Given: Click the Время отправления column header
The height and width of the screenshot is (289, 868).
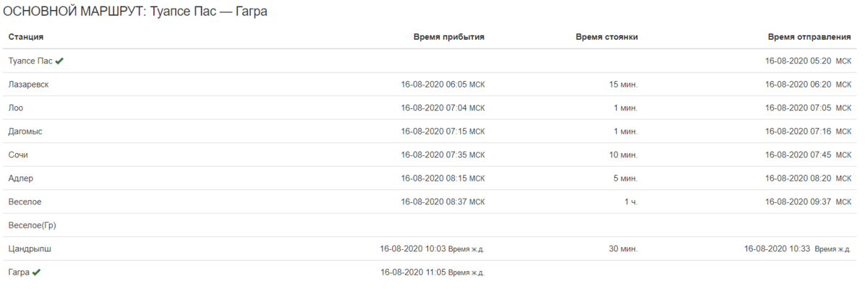Looking at the screenshot, I should point(809,37).
